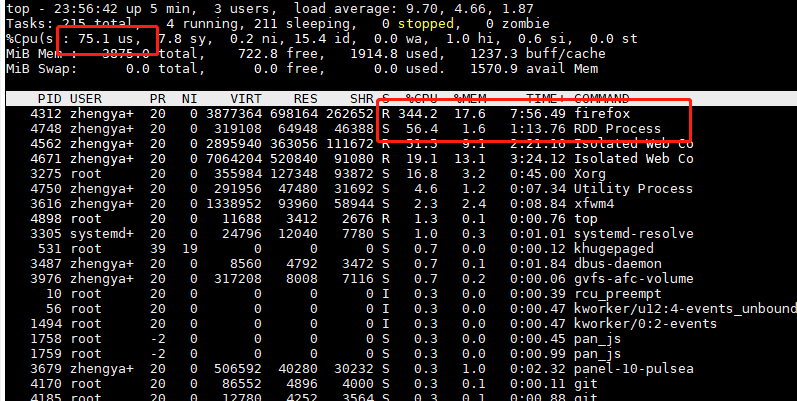Click the VIRT column header
The height and width of the screenshot is (401, 797).
[246, 99]
